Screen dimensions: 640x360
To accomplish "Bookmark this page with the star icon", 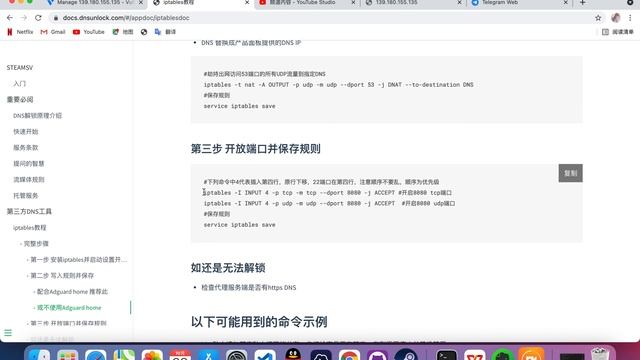I will [x=598, y=18].
